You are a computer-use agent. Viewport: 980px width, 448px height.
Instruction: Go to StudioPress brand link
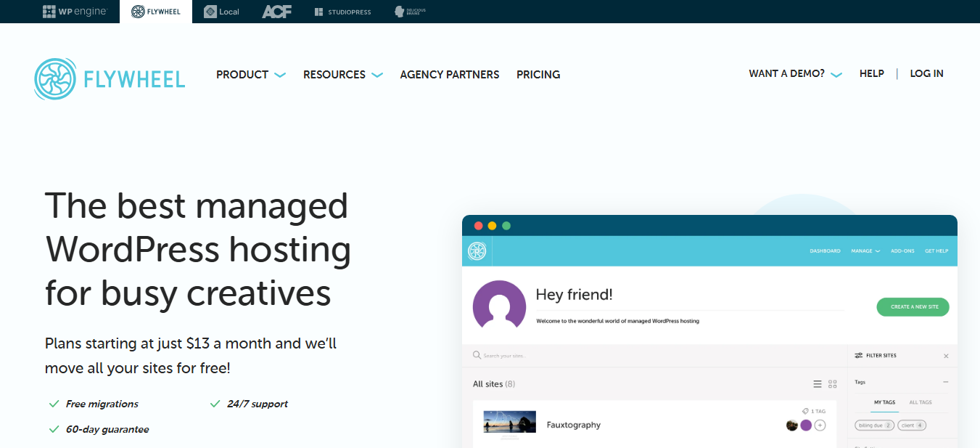(x=344, y=12)
